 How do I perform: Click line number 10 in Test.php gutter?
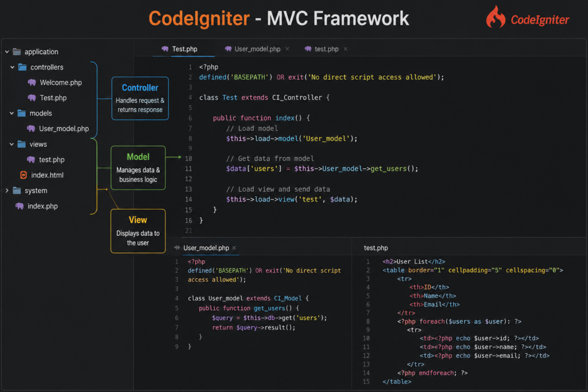click(188, 158)
